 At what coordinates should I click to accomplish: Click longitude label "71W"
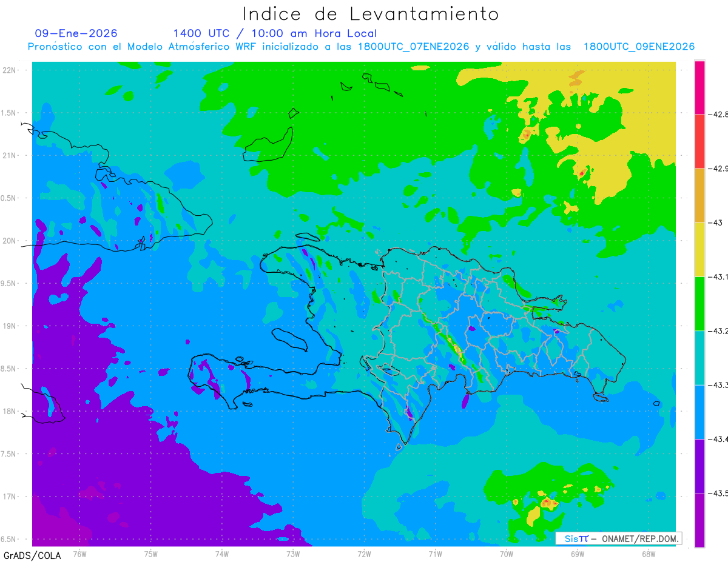tap(435, 554)
